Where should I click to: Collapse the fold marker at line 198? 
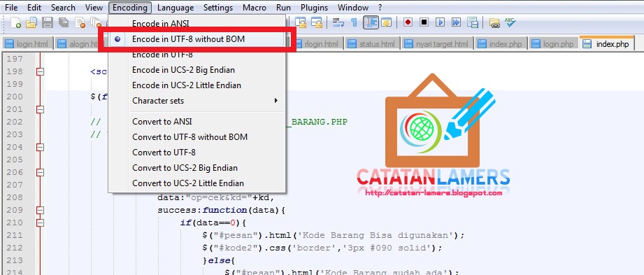pos(40,72)
